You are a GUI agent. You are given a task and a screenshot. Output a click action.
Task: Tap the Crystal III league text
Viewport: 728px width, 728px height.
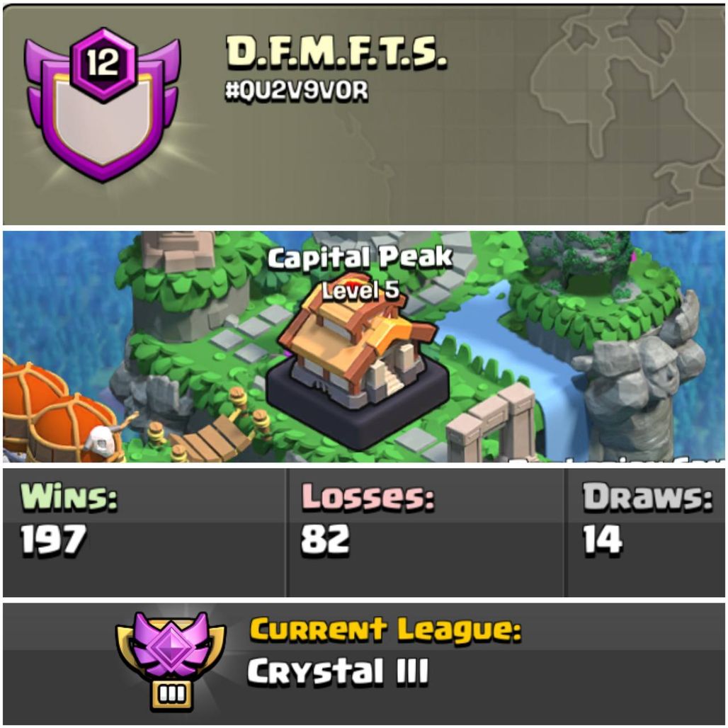click(338, 671)
